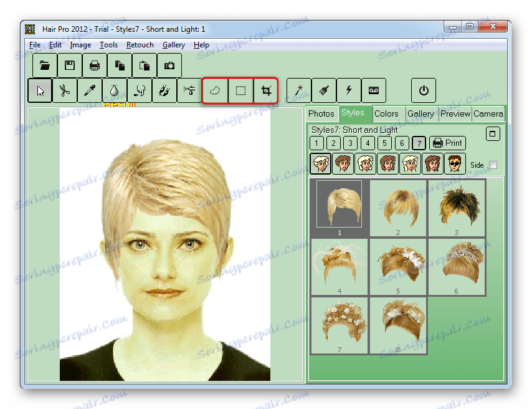
Task: Select hairstyle thumbnail number 6 with tiara
Action: 456,266
